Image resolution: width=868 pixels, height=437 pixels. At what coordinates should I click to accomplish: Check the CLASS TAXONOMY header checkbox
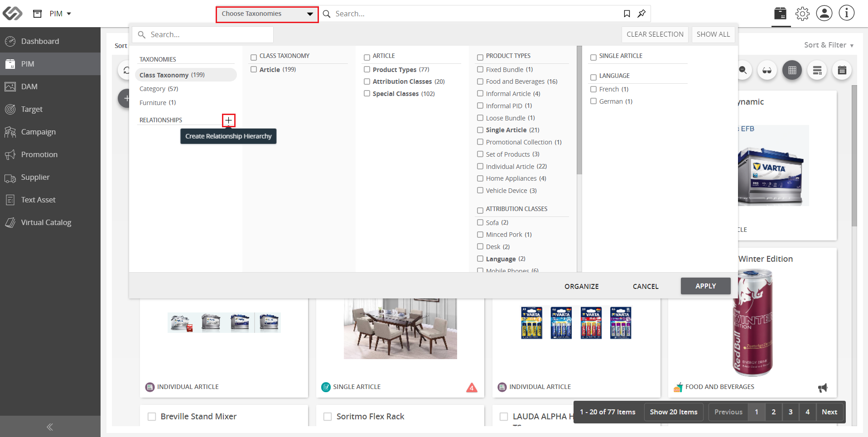[x=254, y=58]
